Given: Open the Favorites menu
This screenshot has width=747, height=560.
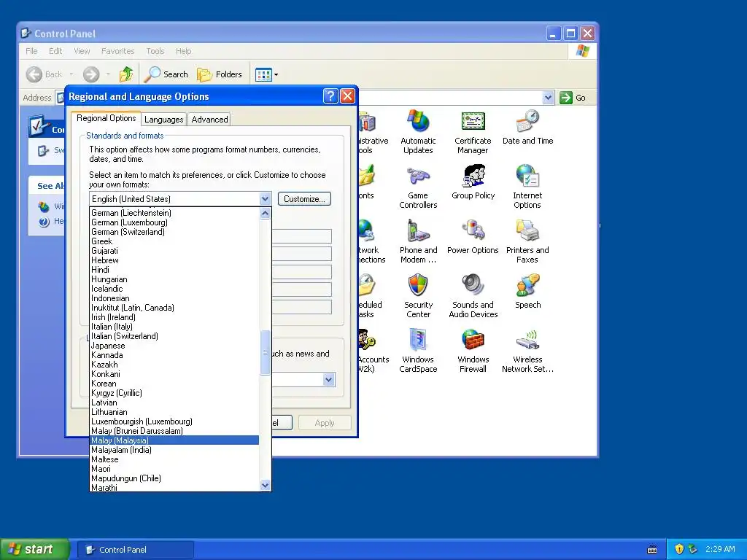Looking at the screenshot, I should tap(117, 51).
